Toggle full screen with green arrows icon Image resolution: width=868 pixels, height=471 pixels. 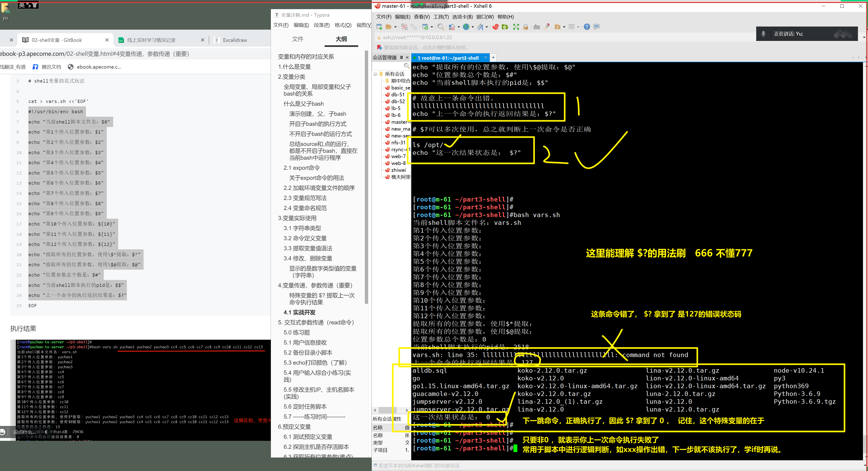(516, 27)
